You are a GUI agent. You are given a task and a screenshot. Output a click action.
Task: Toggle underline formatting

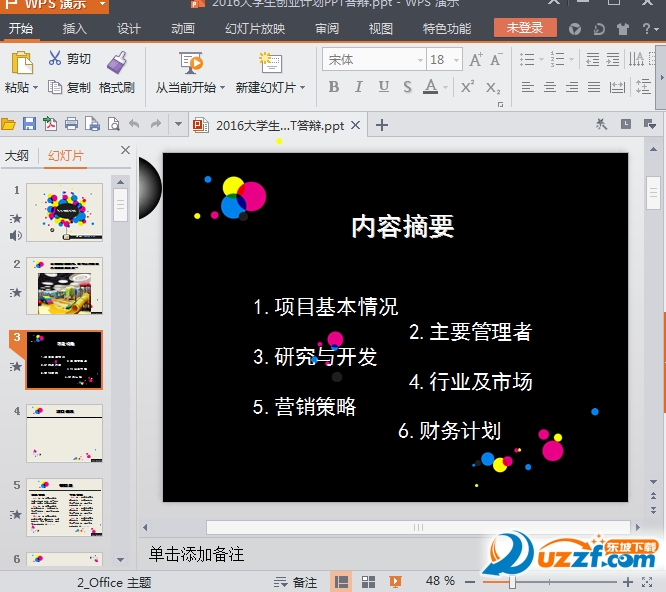(x=384, y=87)
